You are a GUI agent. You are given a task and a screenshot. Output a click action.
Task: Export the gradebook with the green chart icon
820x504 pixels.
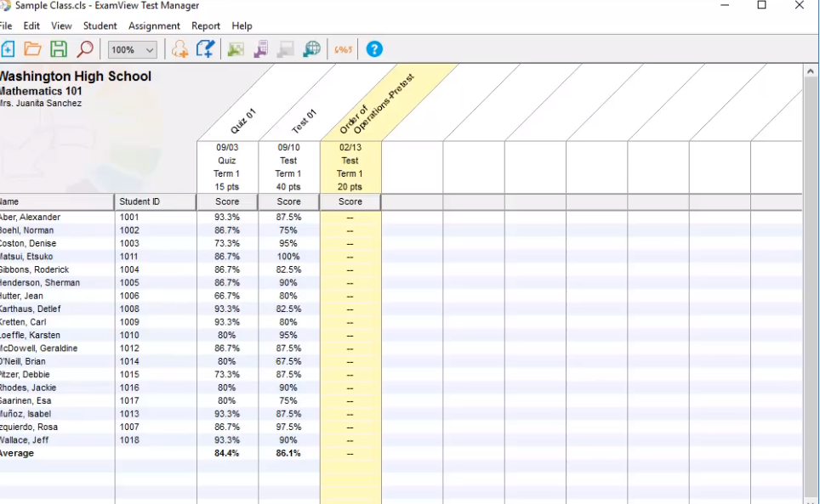click(x=235, y=49)
